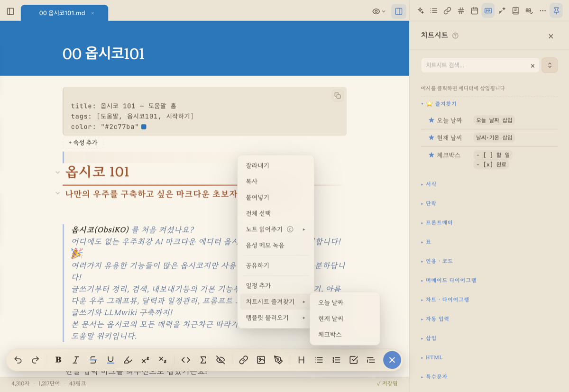Insert a checkbox task list

coord(353,360)
